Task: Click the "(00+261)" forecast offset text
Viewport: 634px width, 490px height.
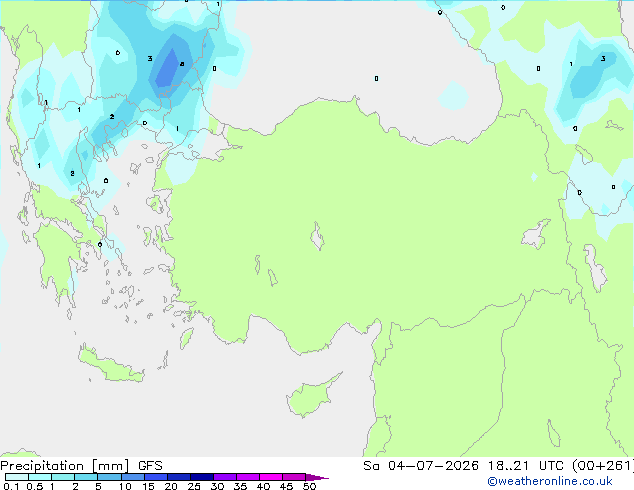Action: click(603, 466)
